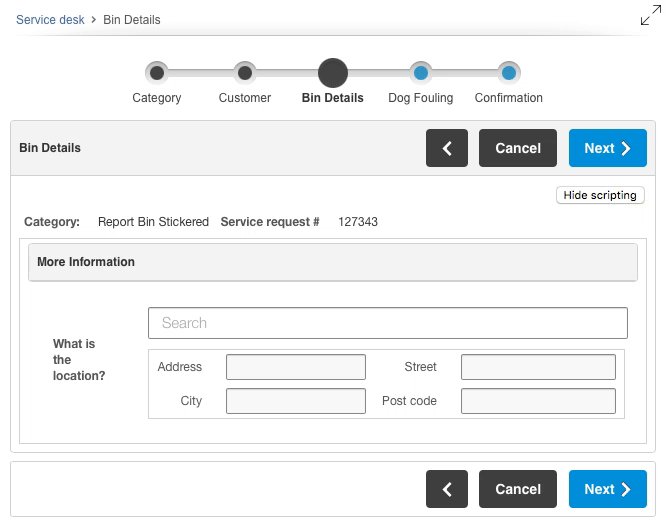Click into the Post code input field
666x528 pixels.
pyautogui.click(x=538, y=401)
